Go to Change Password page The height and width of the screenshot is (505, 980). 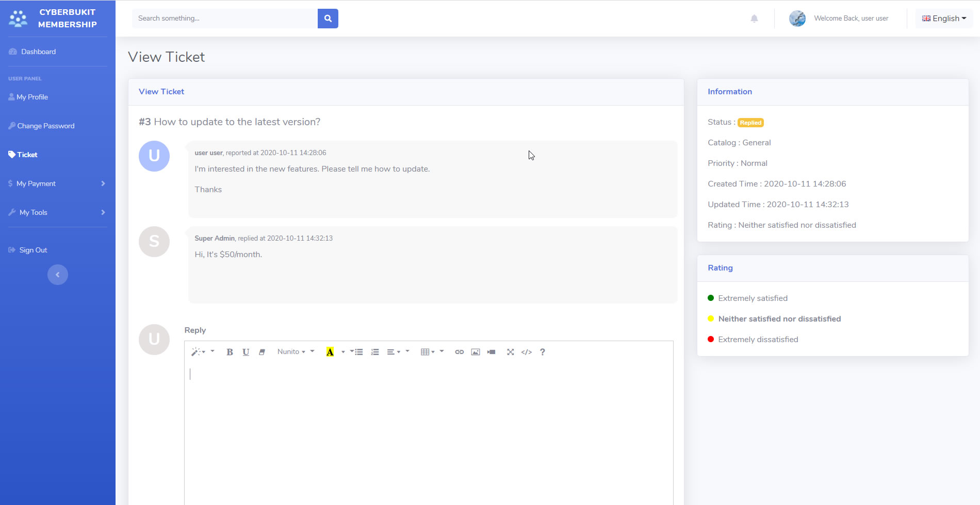45,126
